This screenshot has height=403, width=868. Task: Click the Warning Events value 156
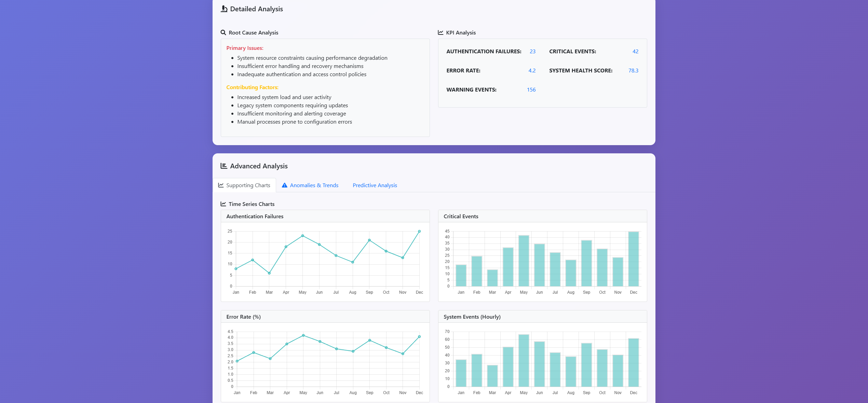[531, 89]
